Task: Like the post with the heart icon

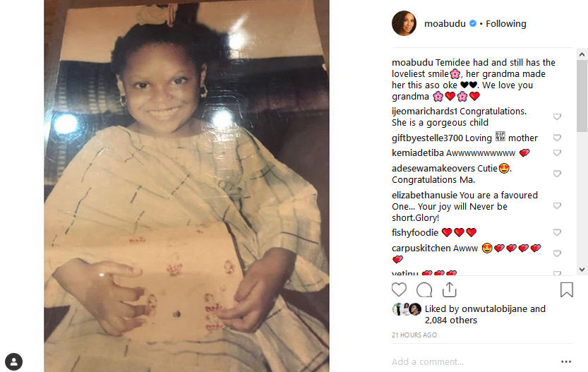Action: (399, 290)
